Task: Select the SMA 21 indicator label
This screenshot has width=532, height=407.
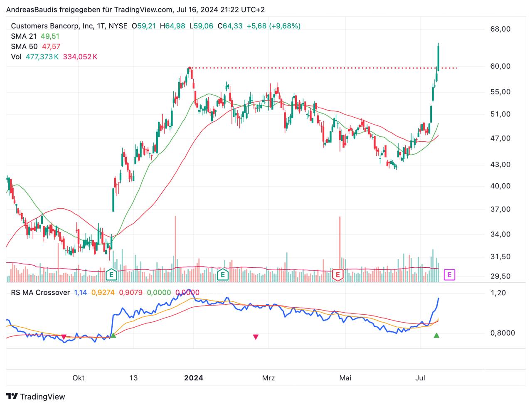Action: 24,36
